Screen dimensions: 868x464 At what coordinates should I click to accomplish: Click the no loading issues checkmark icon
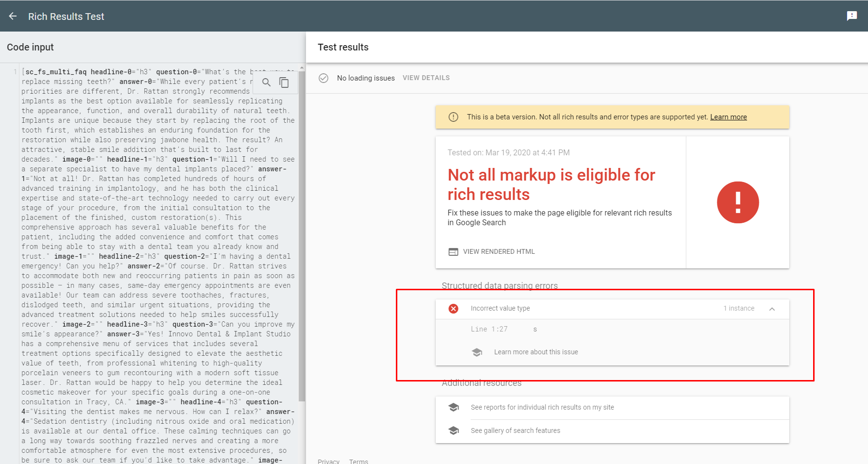click(323, 78)
